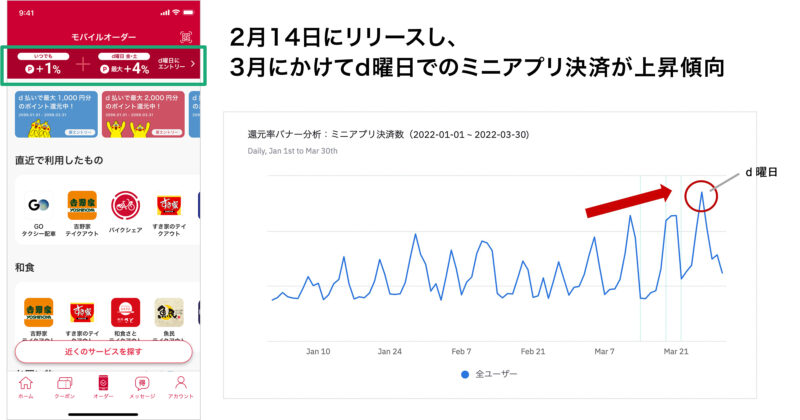Select 和食さと takeout icon

(x=126, y=312)
